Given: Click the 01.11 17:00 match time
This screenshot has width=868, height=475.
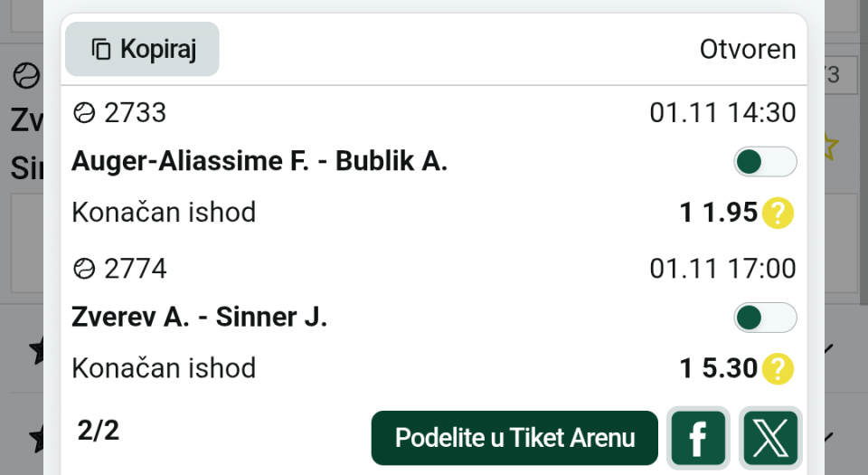Looking at the screenshot, I should point(722,269).
